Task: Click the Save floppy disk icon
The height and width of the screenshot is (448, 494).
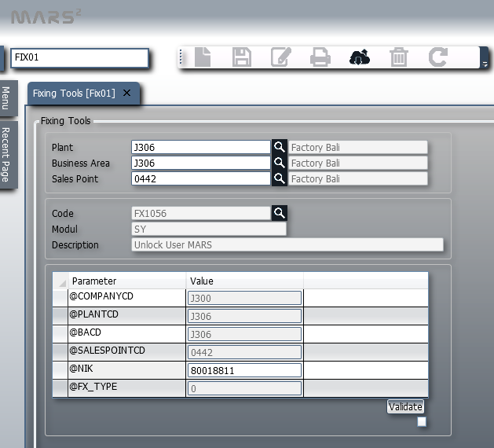Action: [x=242, y=57]
